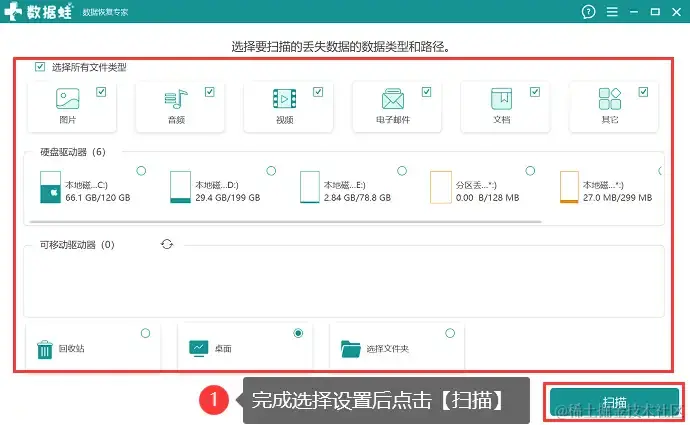Uncheck the 视频 file type checkbox
Viewport: 690px width, 425px height.
tap(318, 92)
